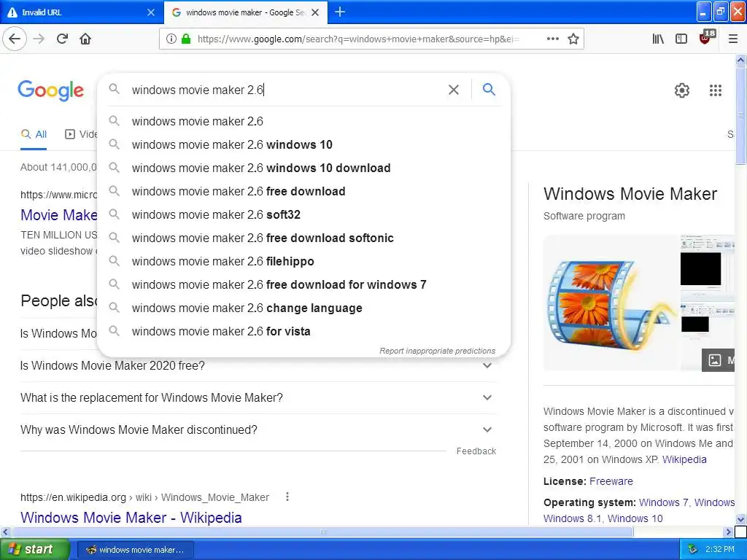Open Google settings gear
The width and height of the screenshot is (747, 560).
coord(682,90)
